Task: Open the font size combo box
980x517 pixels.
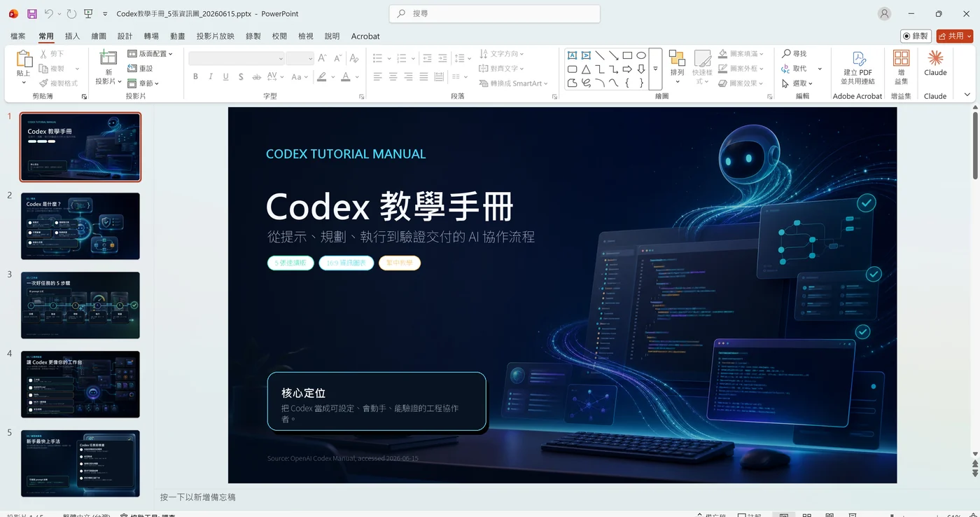Action: click(x=300, y=58)
